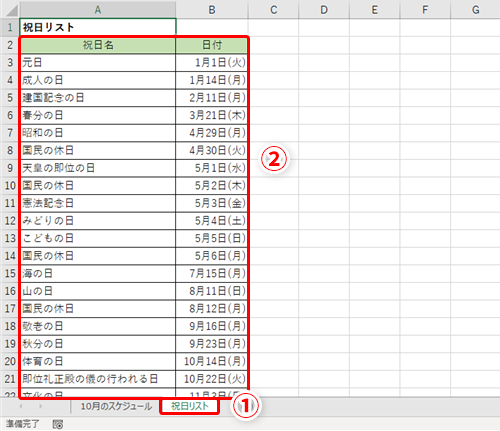This screenshot has width=500, height=431.
Task: Select row 9 header
Action: (x=10, y=168)
